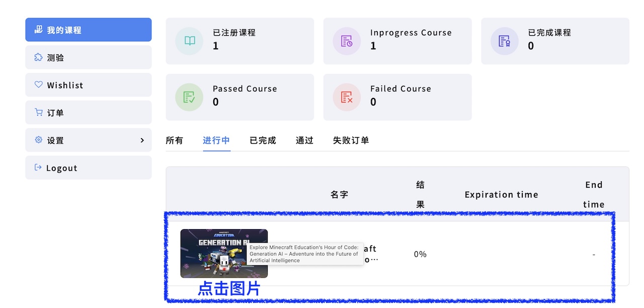Click the 已注册课程 card label

[234, 33]
